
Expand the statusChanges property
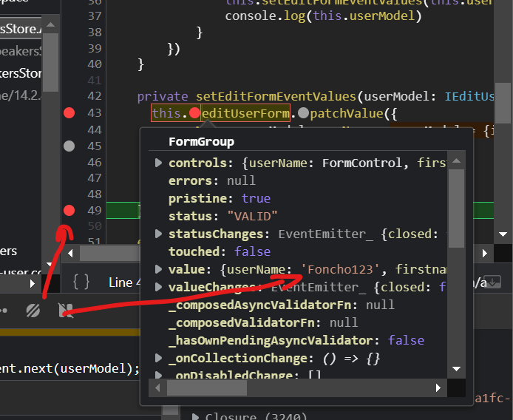point(158,234)
